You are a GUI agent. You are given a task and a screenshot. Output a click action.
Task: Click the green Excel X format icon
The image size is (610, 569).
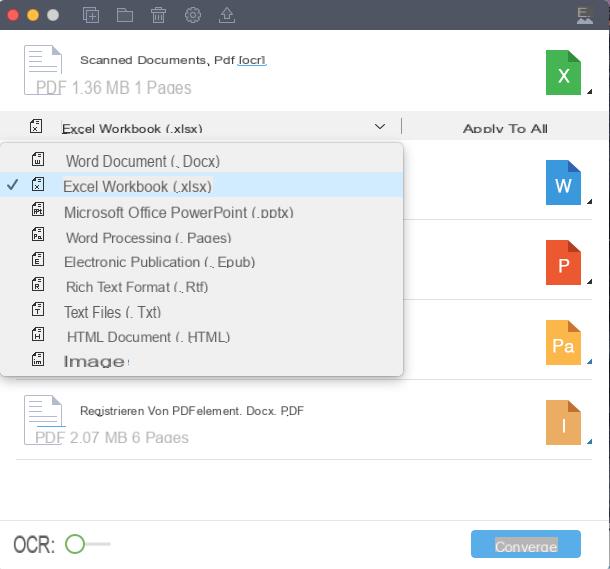coord(563,73)
